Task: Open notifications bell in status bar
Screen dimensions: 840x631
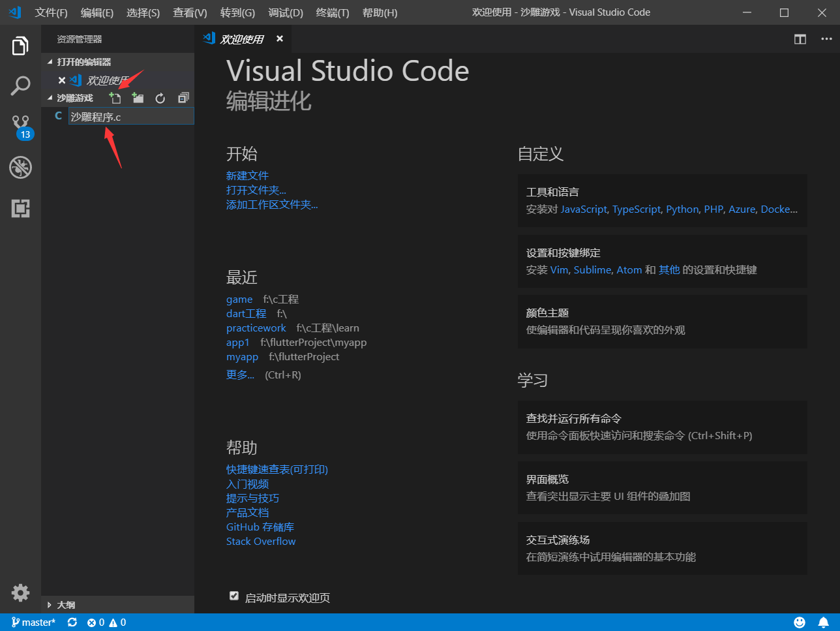Action: [824, 623]
